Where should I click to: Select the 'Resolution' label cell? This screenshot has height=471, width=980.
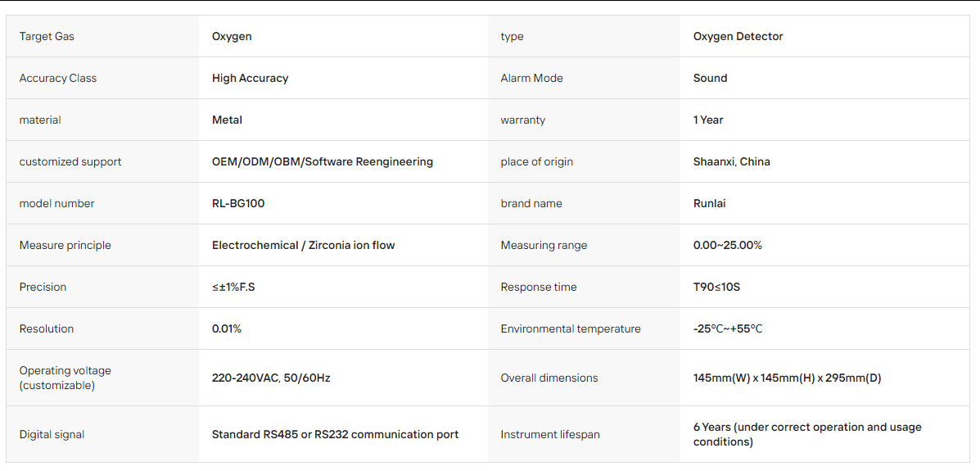point(46,328)
